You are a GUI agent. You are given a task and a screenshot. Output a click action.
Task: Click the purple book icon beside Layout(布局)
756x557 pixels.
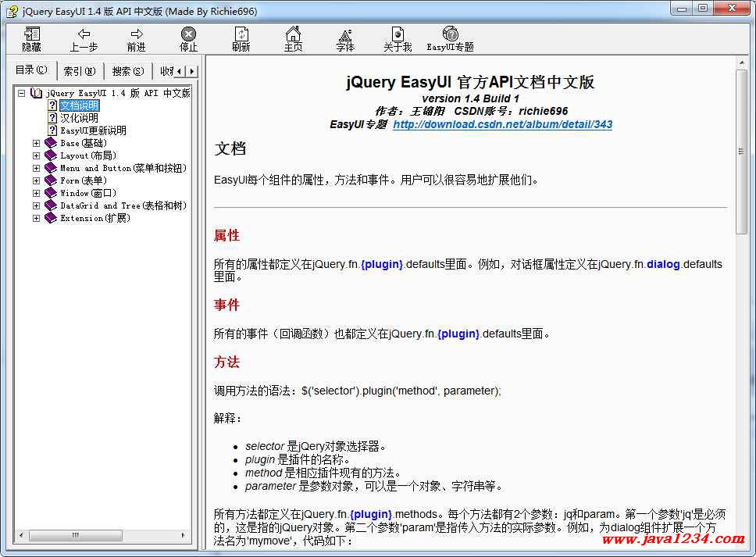click(x=51, y=155)
